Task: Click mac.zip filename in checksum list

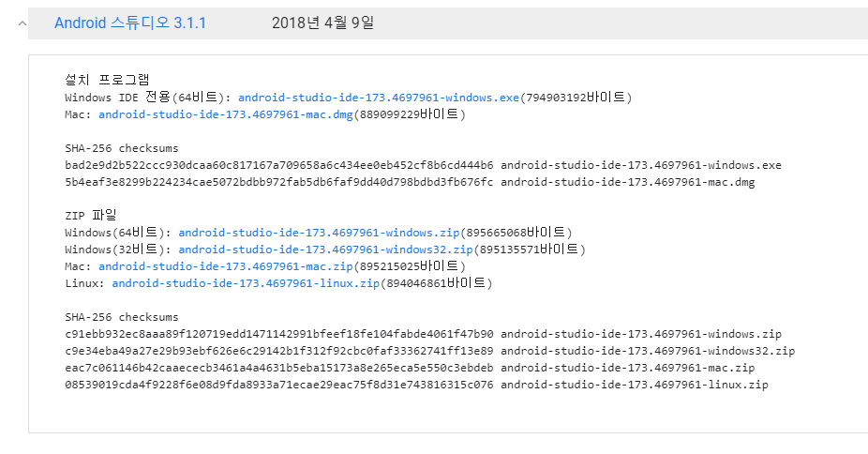Action: 628,368
